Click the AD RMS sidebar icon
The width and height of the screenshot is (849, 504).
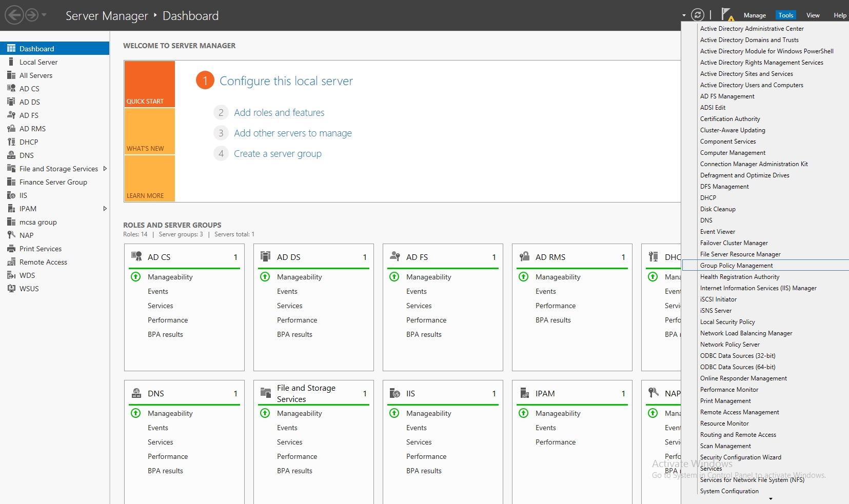click(x=11, y=128)
